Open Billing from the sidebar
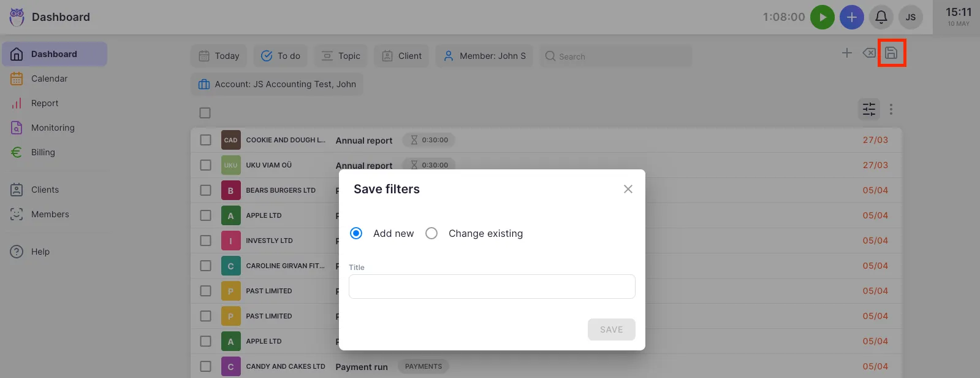980x378 pixels. tap(43, 152)
